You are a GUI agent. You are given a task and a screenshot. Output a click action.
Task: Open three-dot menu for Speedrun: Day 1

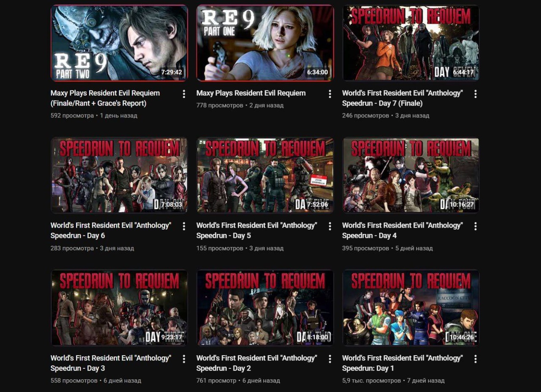(476, 359)
